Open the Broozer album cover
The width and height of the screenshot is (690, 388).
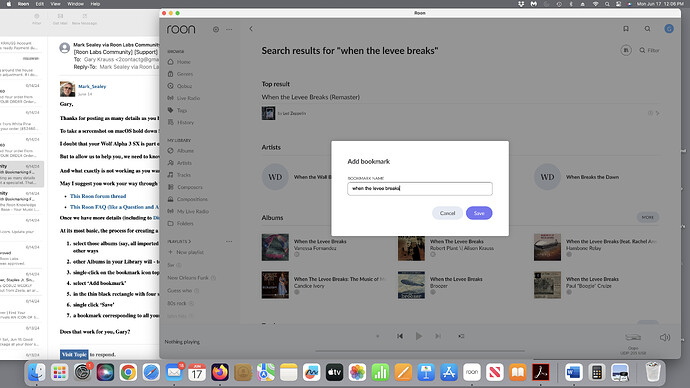411,285
